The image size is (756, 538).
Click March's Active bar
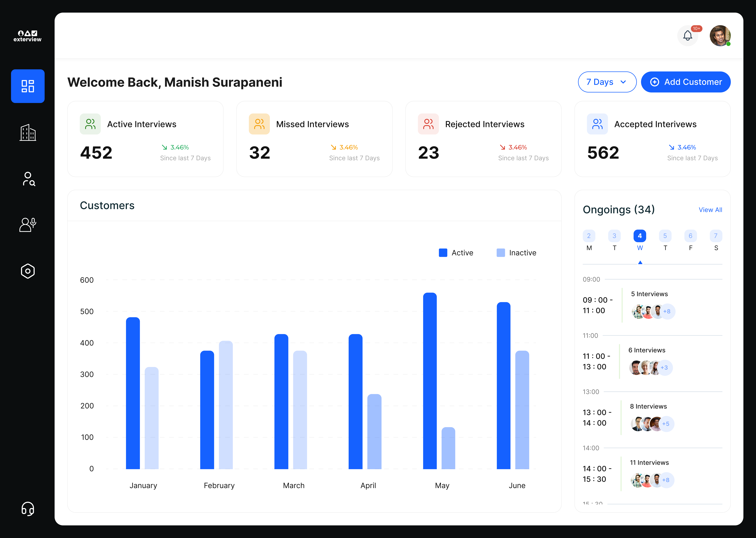click(281, 402)
